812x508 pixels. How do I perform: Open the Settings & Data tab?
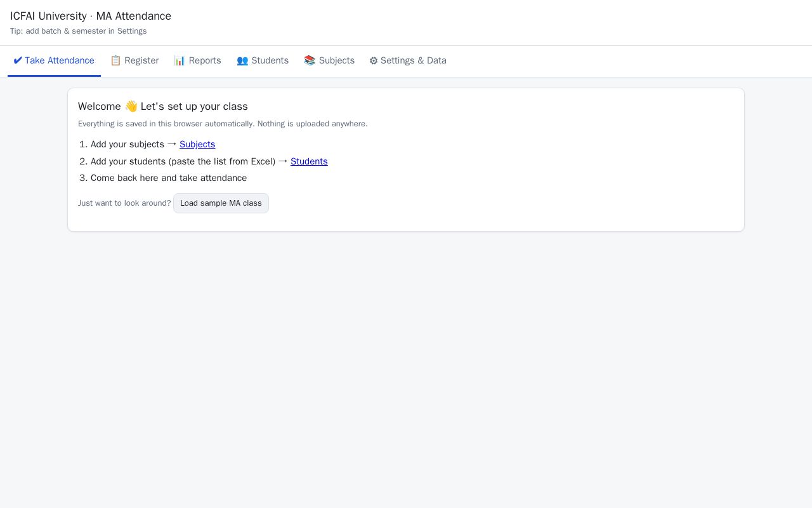(408, 61)
